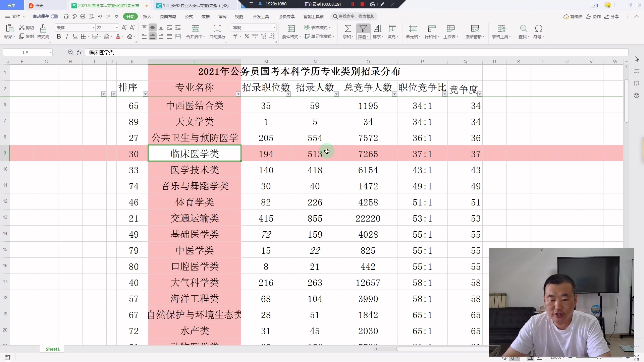Take a screenshot with recorder camera icon
The image size is (644, 362).
373,4
